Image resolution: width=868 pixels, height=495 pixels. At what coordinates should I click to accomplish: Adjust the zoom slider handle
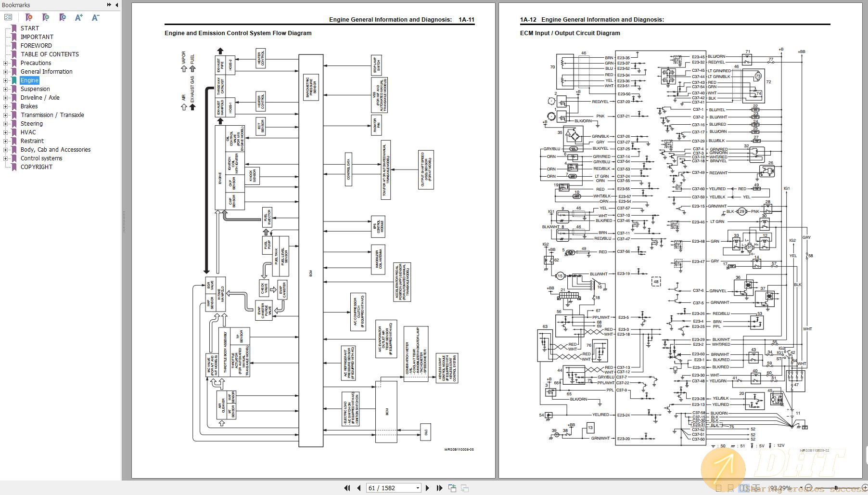[x=836, y=488]
